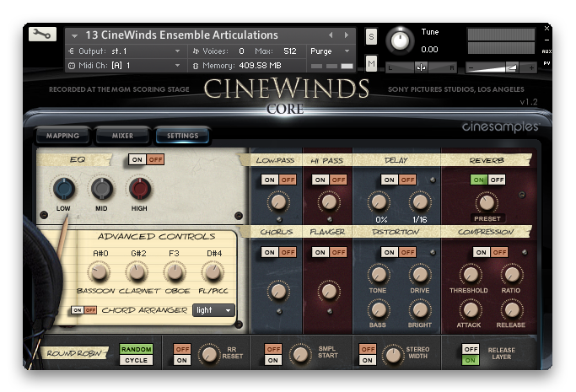Turn Release Layer OFF
This screenshot has width=576, height=392.
point(471,349)
